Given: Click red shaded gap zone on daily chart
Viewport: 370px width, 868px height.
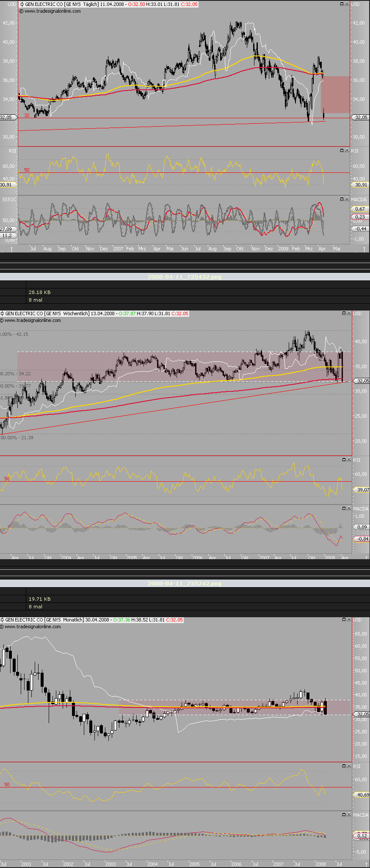Looking at the screenshot, I should pyautogui.click(x=335, y=94).
